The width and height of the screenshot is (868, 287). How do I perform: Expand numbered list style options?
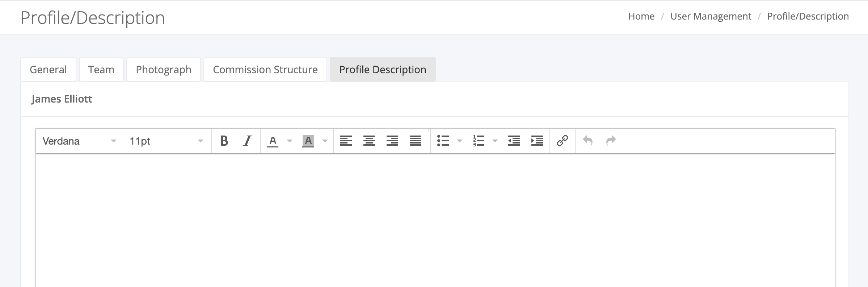pos(495,141)
